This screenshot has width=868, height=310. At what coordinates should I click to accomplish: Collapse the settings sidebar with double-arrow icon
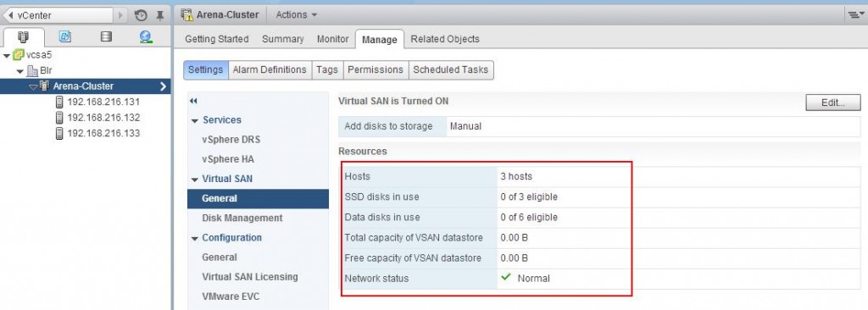click(x=193, y=101)
